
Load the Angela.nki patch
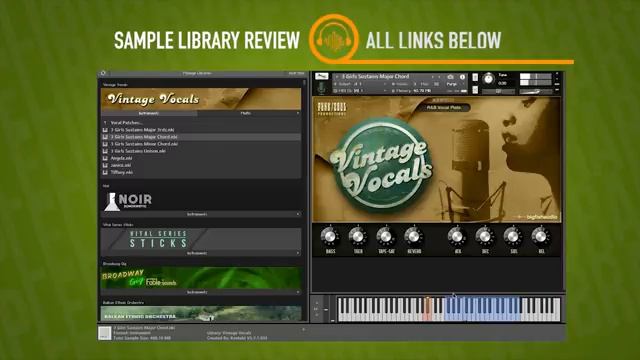[201, 158]
